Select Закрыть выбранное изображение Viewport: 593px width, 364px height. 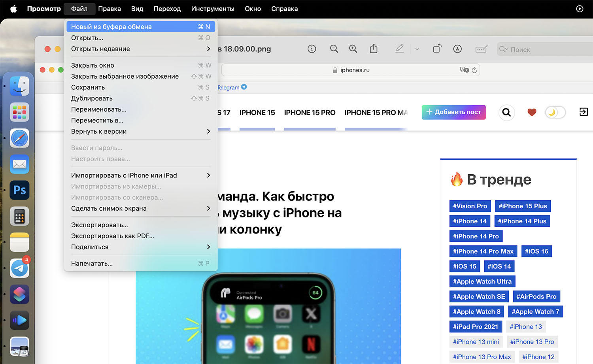(x=141, y=76)
